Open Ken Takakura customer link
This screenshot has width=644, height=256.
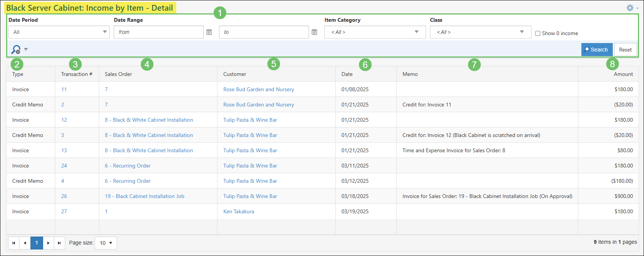tap(239, 211)
